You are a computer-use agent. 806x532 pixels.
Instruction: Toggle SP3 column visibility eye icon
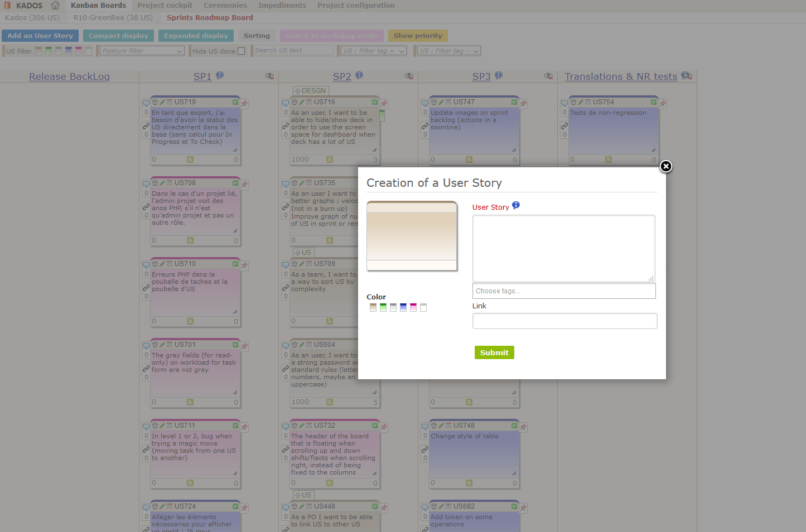(548, 76)
